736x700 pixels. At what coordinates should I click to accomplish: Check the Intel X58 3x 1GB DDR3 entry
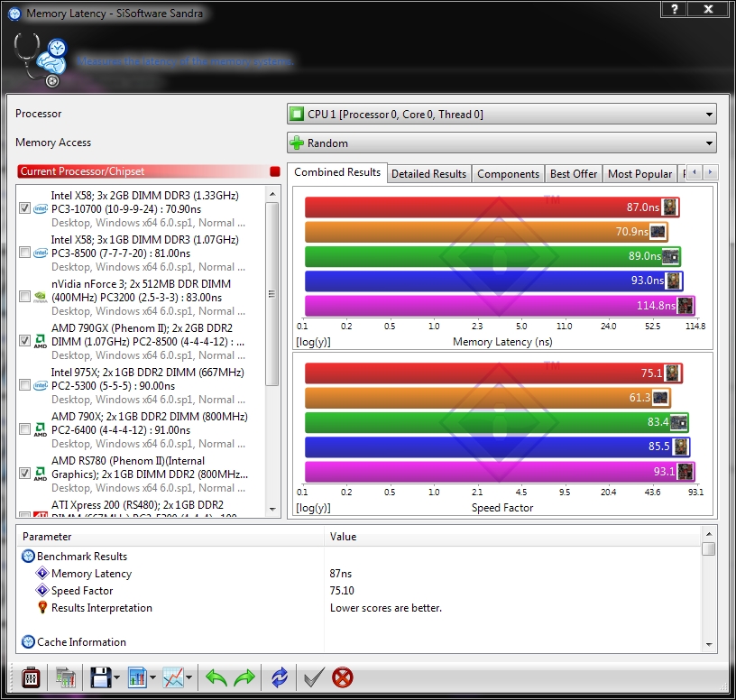click(25, 252)
